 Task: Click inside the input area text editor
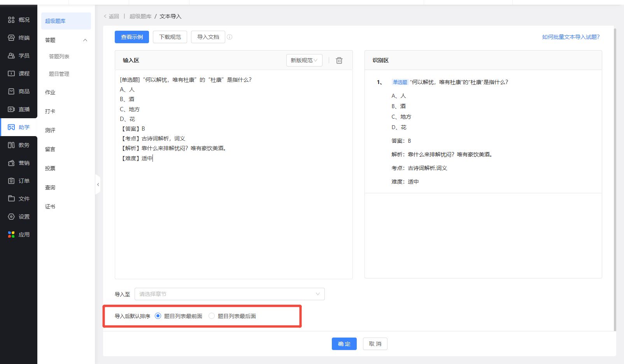click(x=233, y=214)
